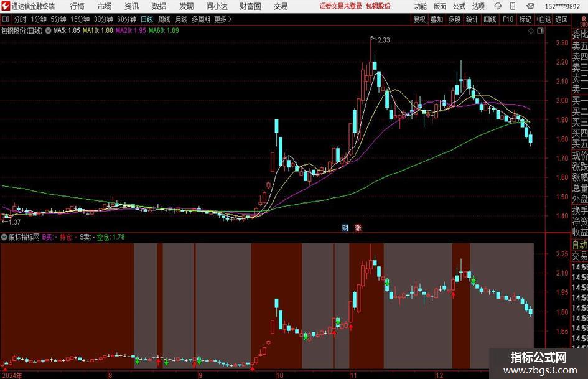Click the 包钢股份 stock name in top bar
Viewport: 588px width, 379px height.
click(378, 6)
